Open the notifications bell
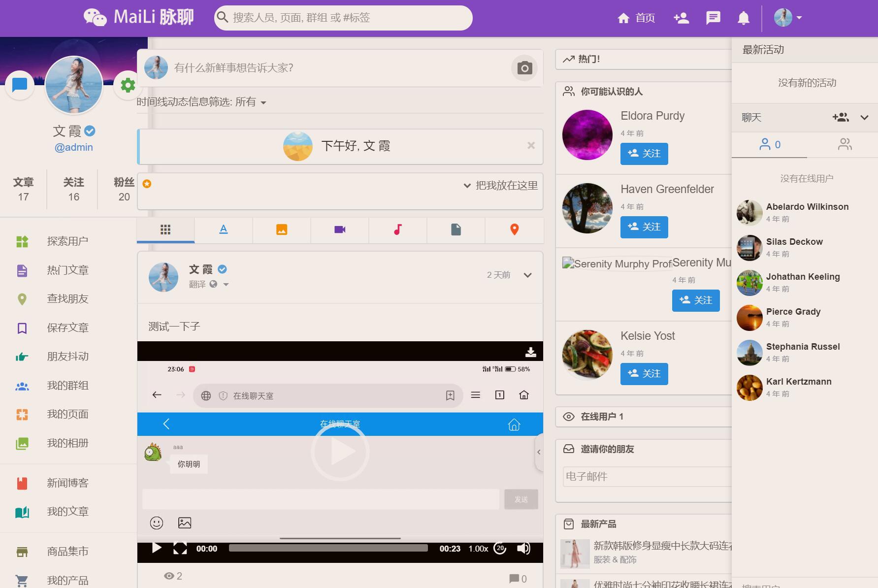878x588 pixels. [x=744, y=18]
